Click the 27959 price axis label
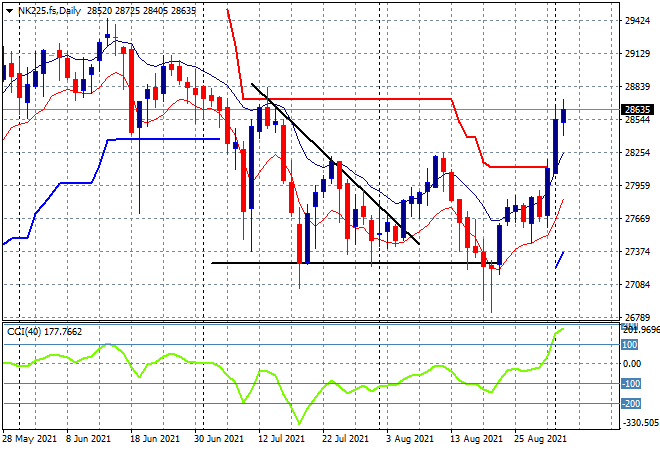Screen dimensions: 660x450 (x=637, y=185)
